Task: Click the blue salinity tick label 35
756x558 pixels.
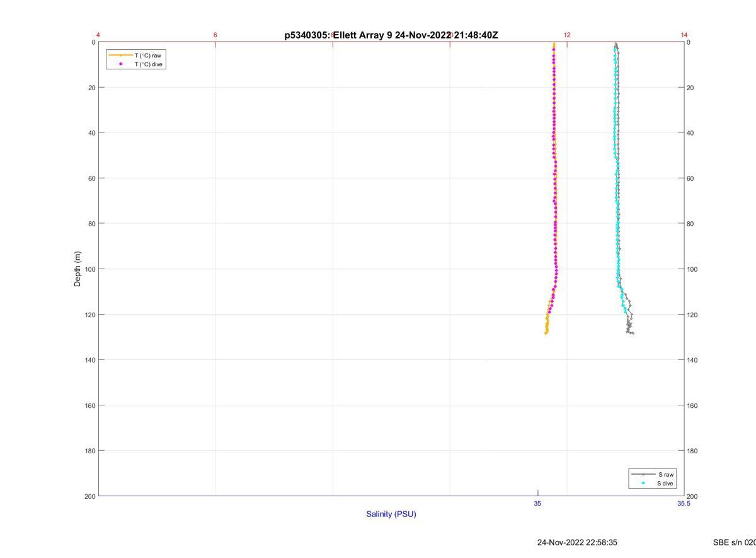Action: 537,504
